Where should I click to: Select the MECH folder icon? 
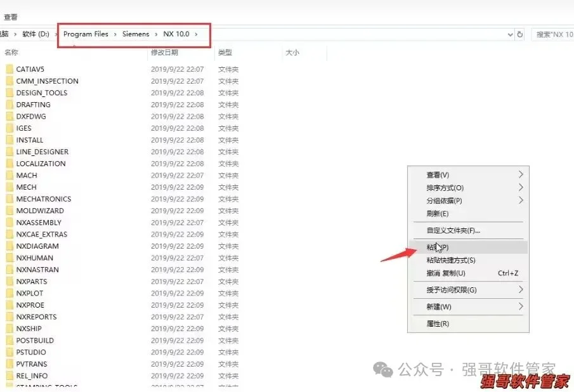click(x=10, y=187)
